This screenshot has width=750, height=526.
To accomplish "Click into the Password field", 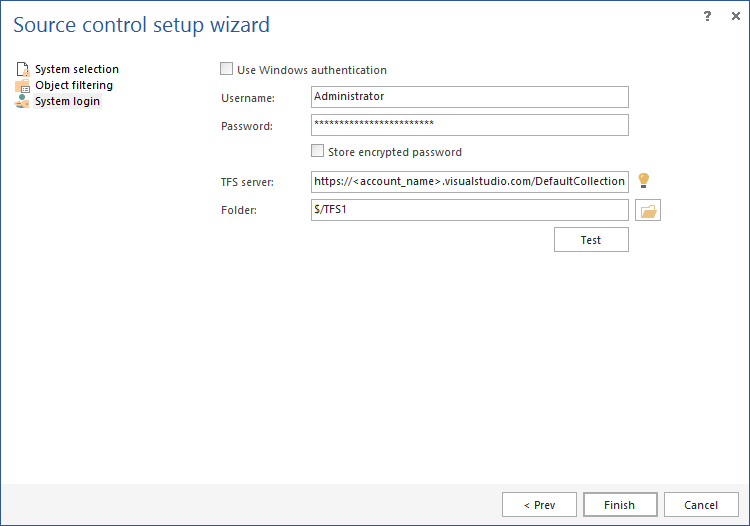I will pyautogui.click(x=470, y=125).
